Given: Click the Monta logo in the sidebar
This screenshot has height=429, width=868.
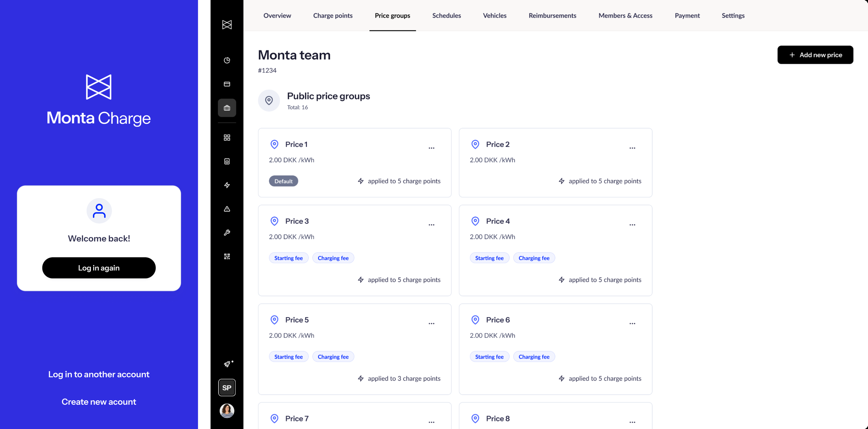Looking at the screenshot, I should click(x=227, y=24).
